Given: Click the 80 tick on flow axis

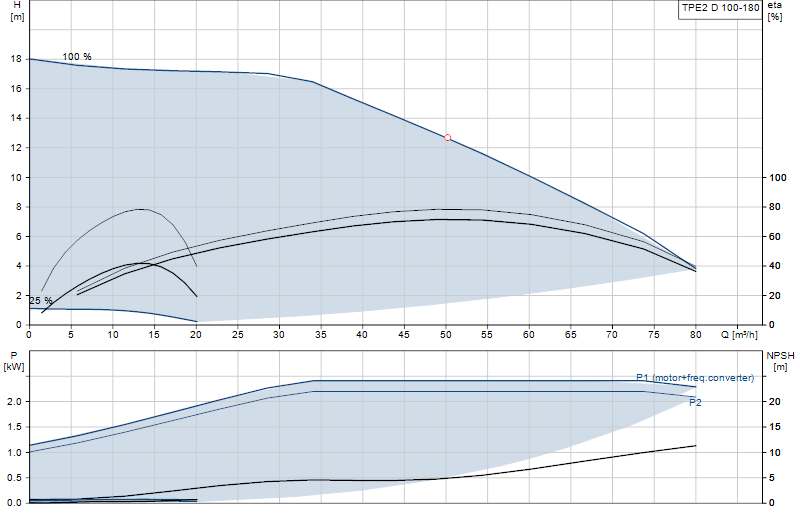Looking at the screenshot, I should (695, 335).
